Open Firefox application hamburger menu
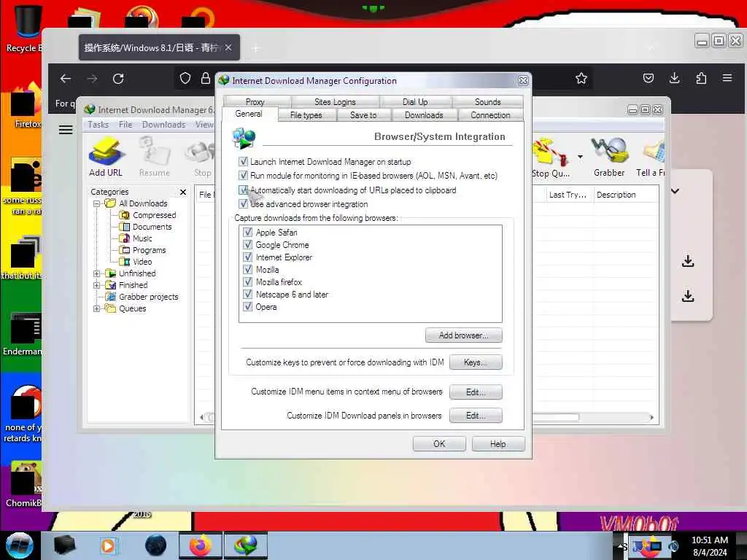The width and height of the screenshot is (747, 560). [x=727, y=77]
